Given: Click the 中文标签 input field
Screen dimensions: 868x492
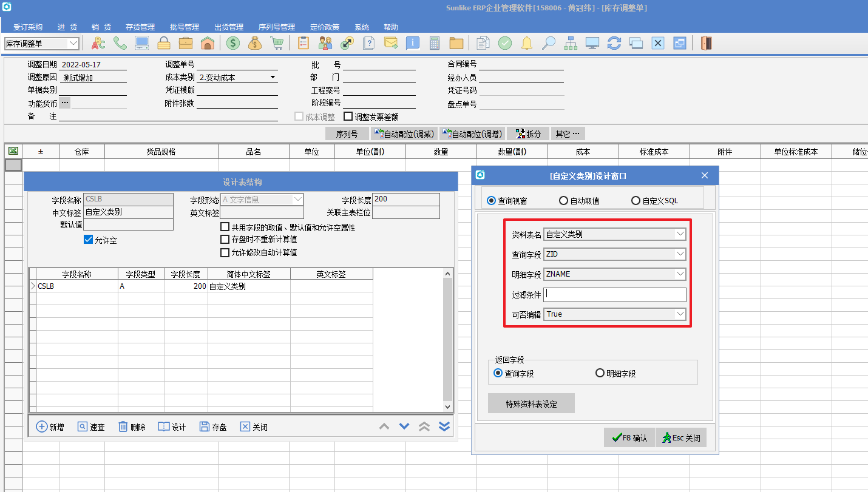Looking at the screenshot, I should 128,212.
